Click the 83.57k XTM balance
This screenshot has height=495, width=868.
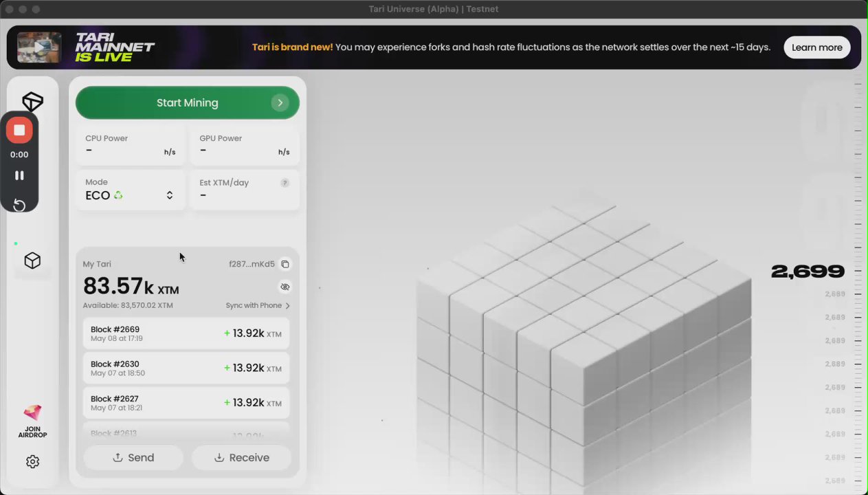[x=131, y=286]
